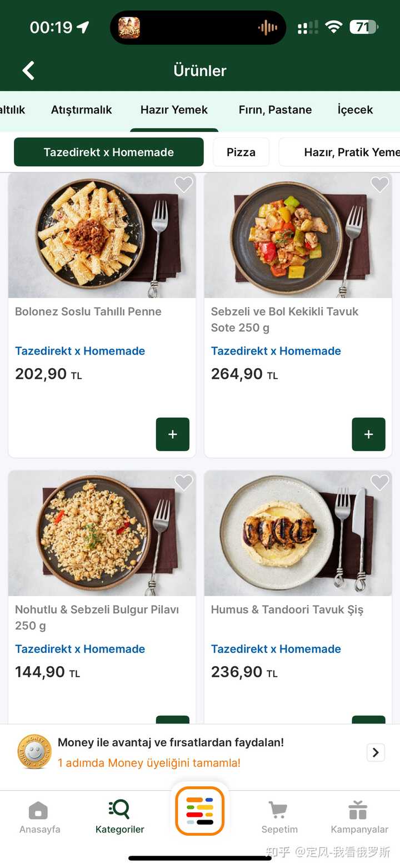Tap the back arrow in header
400x868 pixels.
(x=28, y=71)
